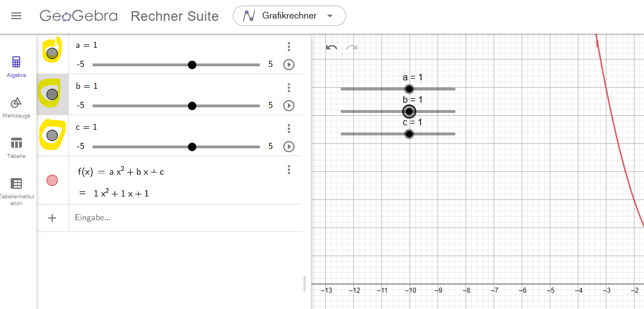Click the plus icon to add input

tap(52, 218)
